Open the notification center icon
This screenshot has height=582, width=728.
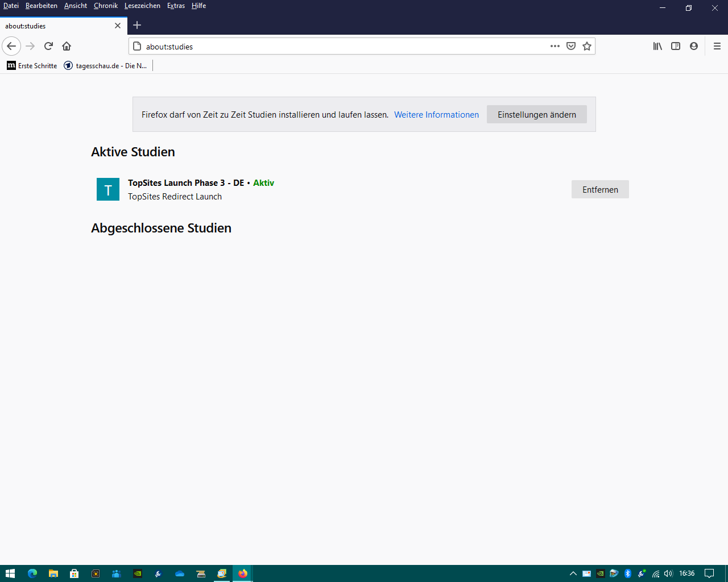click(x=709, y=573)
